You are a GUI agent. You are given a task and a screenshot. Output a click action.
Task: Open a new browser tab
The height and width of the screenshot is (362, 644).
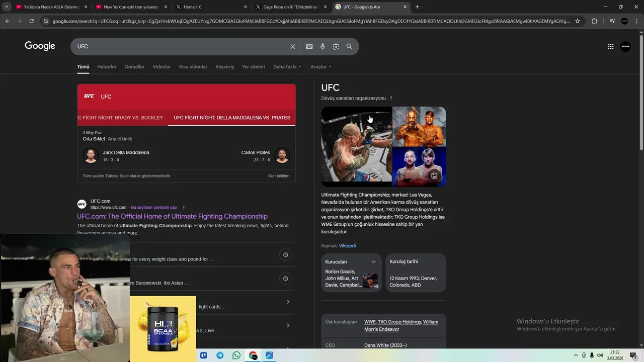tap(417, 7)
